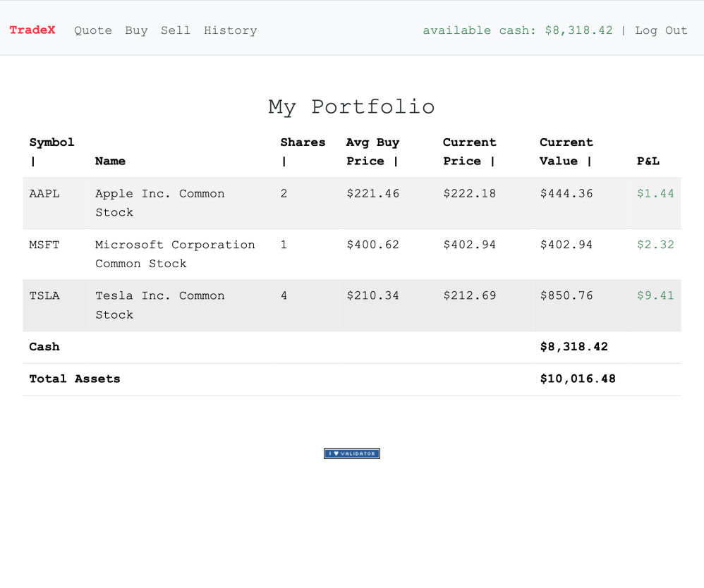Select the AAPL ticker symbol
The image size is (704, 588).
pos(44,193)
